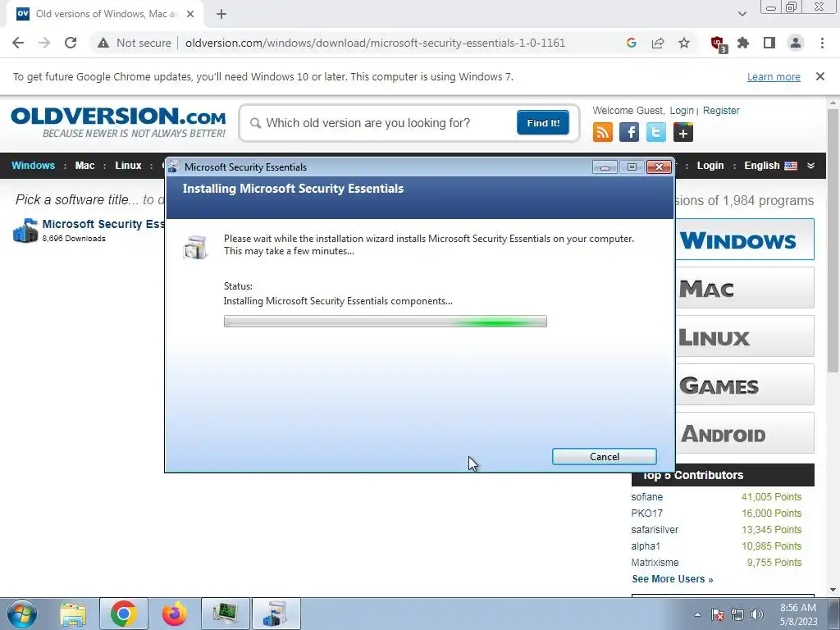Screen dimensions: 840x630
Task: Select Windows in site navigation bar
Action: click(x=33, y=166)
